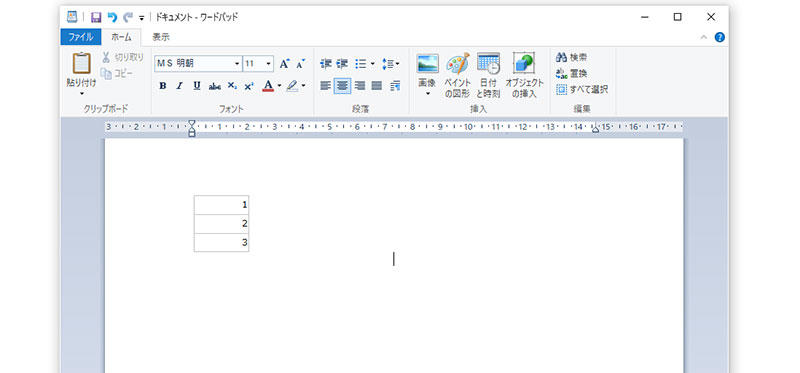Expand the 貼り付け dropdown arrow

[82, 94]
